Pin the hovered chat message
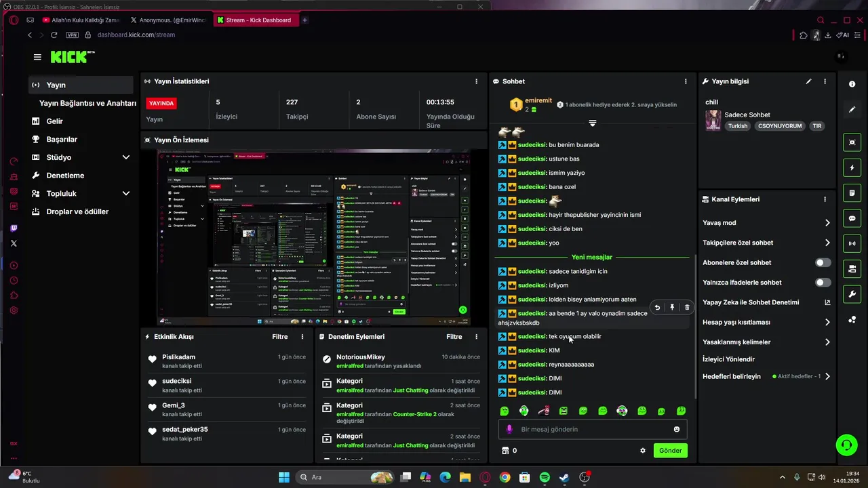Screen dimensions: 868x488 click(x=672, y=307)
